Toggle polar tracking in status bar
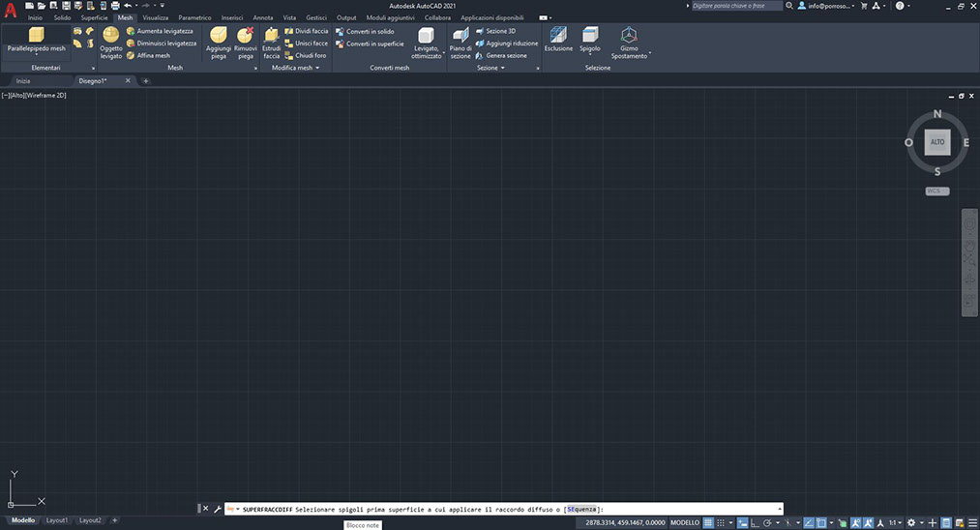 [767, 522]
